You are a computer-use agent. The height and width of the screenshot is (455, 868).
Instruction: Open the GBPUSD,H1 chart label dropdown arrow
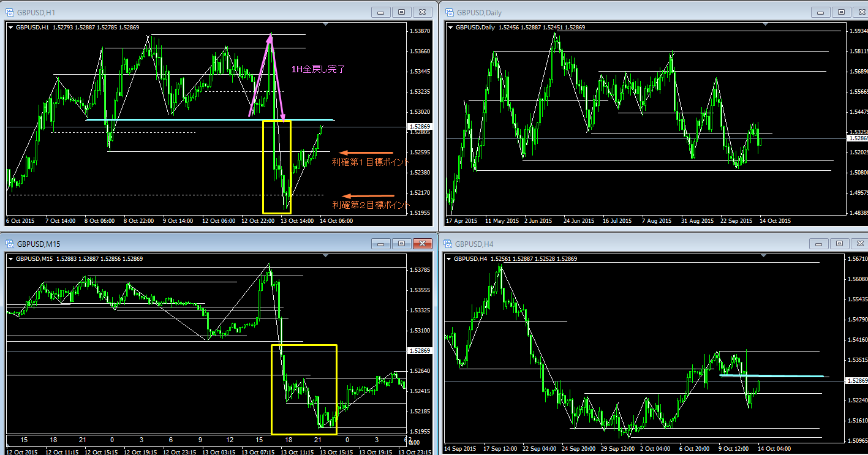(10, 27)
